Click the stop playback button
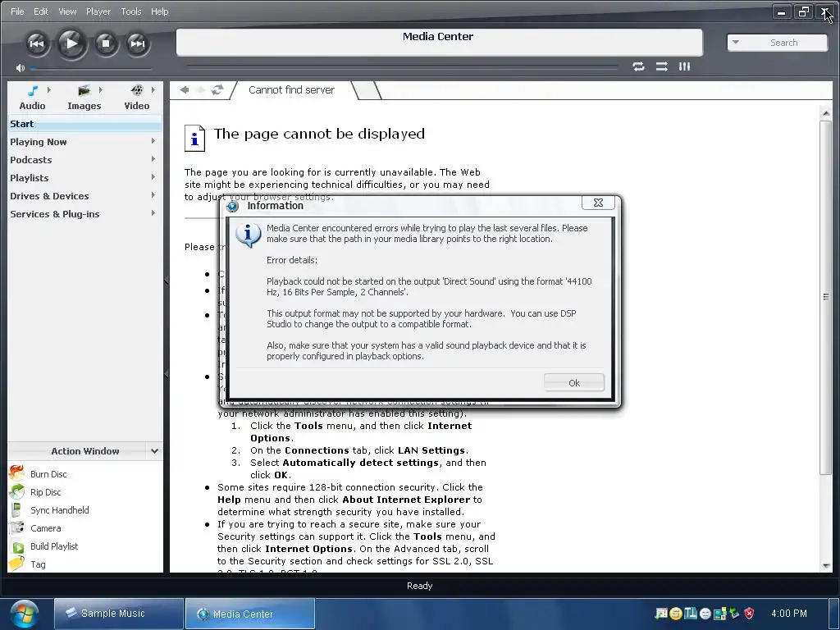Screen dimensions: 840x630 pos(106,43)
